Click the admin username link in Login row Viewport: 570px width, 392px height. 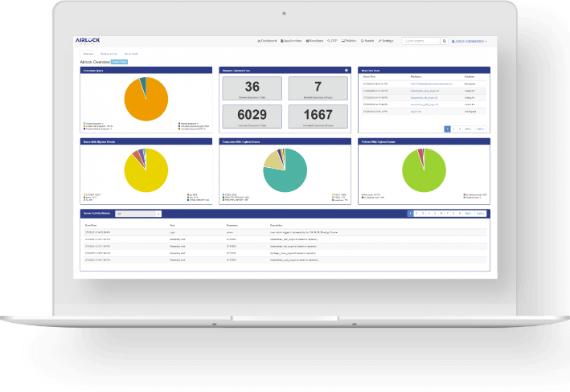pyautogui.click(x=230, y=232)
